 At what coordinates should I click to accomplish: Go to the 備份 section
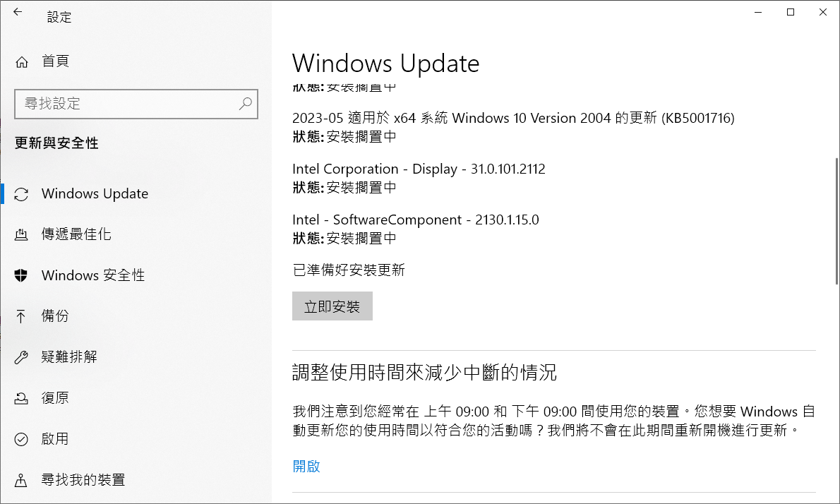tap(55, 316)
